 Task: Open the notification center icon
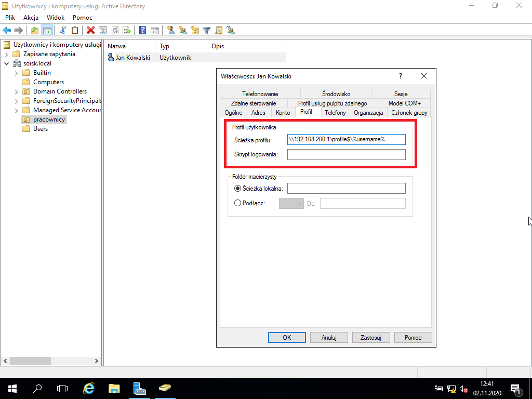click(515, 389)
